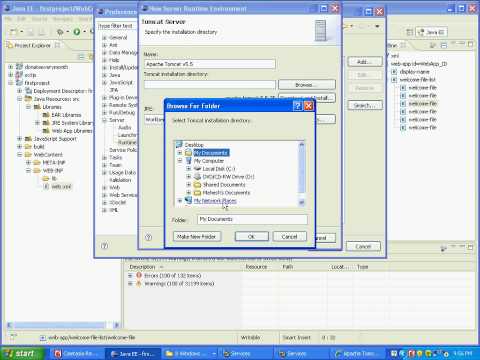Collapse the WebContent folder
Viewport: 480px width, 360px height.
click(x=20, y=155)
